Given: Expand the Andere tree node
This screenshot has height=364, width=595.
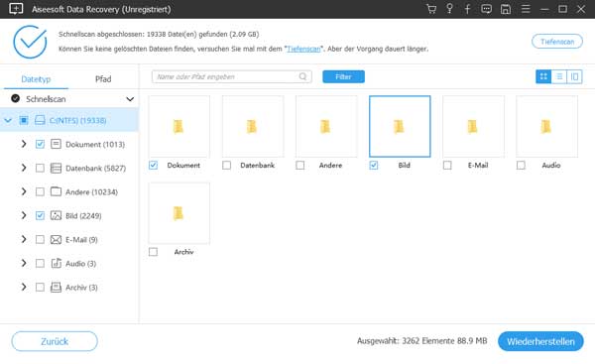Looking at the screenshot, I should pos(24,191).
